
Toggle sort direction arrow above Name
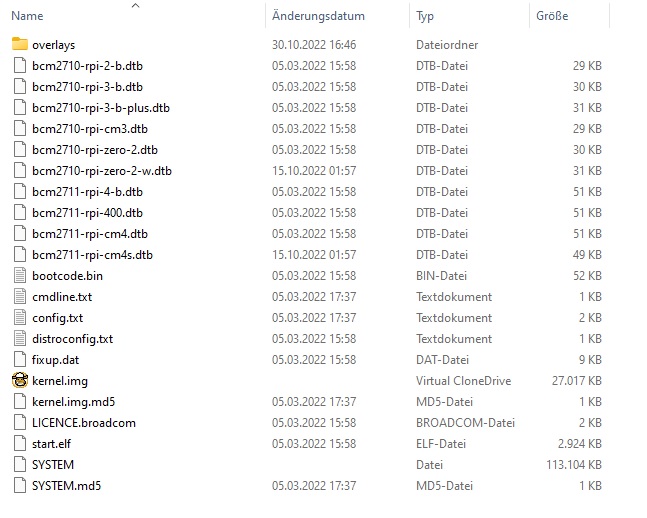click(135, 5)
